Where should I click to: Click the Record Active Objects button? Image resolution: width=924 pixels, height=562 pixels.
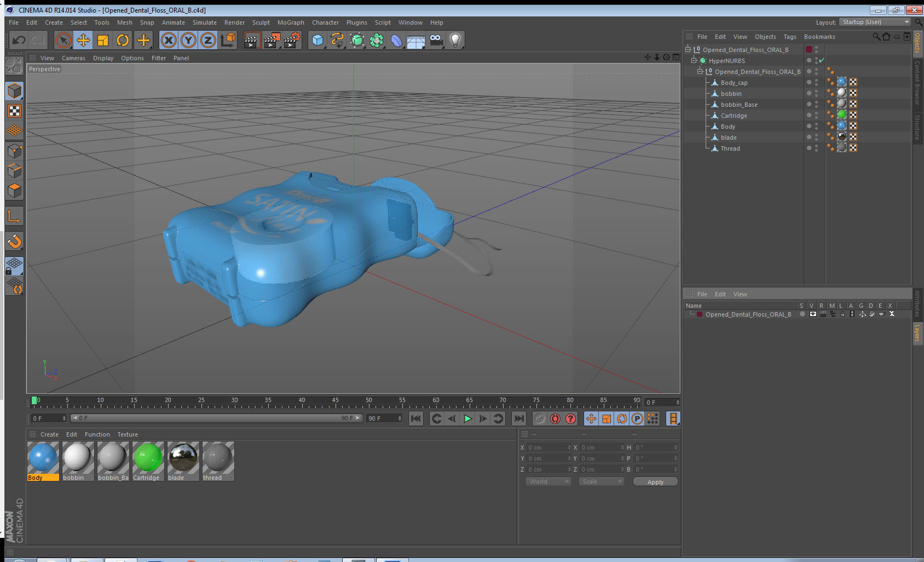(540, 418)
